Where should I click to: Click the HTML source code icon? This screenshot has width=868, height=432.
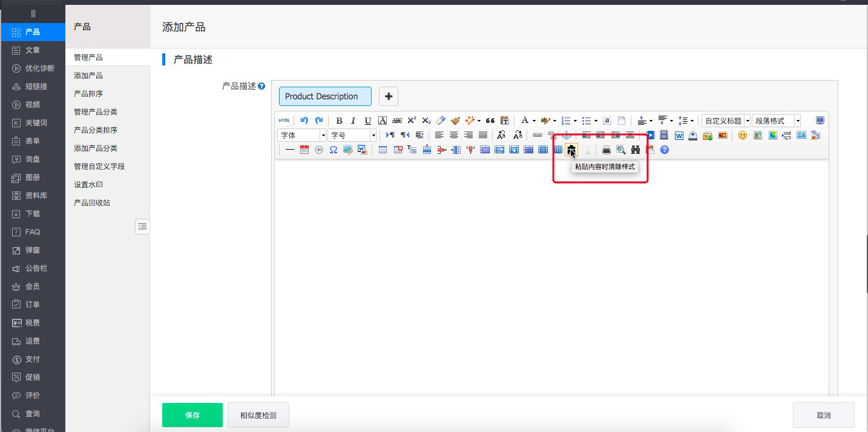(284, 121)
